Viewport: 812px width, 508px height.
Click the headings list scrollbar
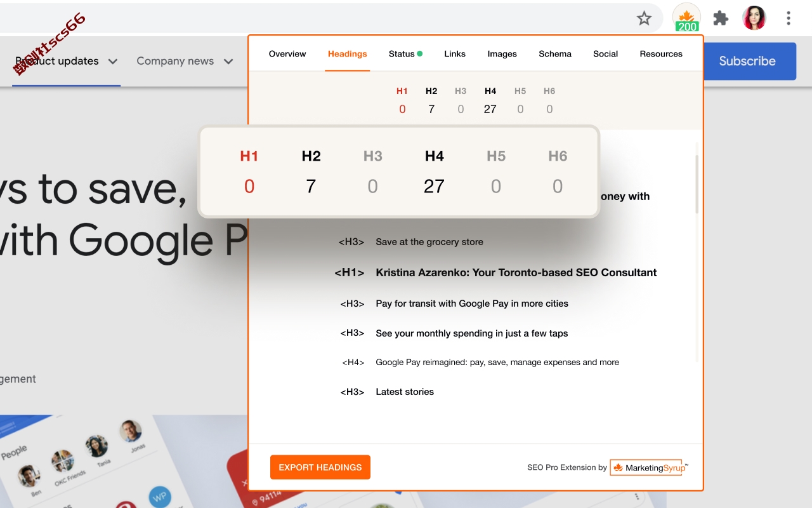click(x=697, y=184)
